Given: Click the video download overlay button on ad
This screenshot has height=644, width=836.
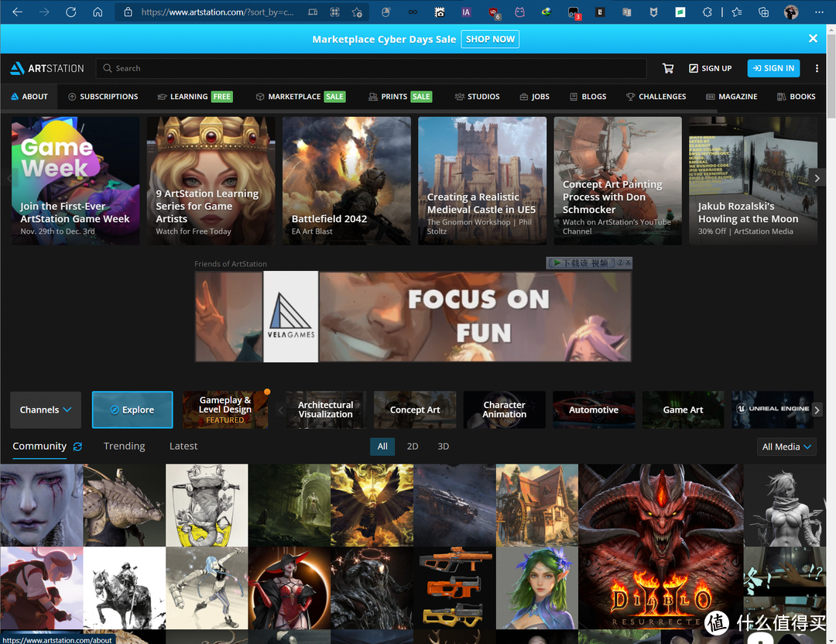Looking at the screenshot, I should pos(581,263).
